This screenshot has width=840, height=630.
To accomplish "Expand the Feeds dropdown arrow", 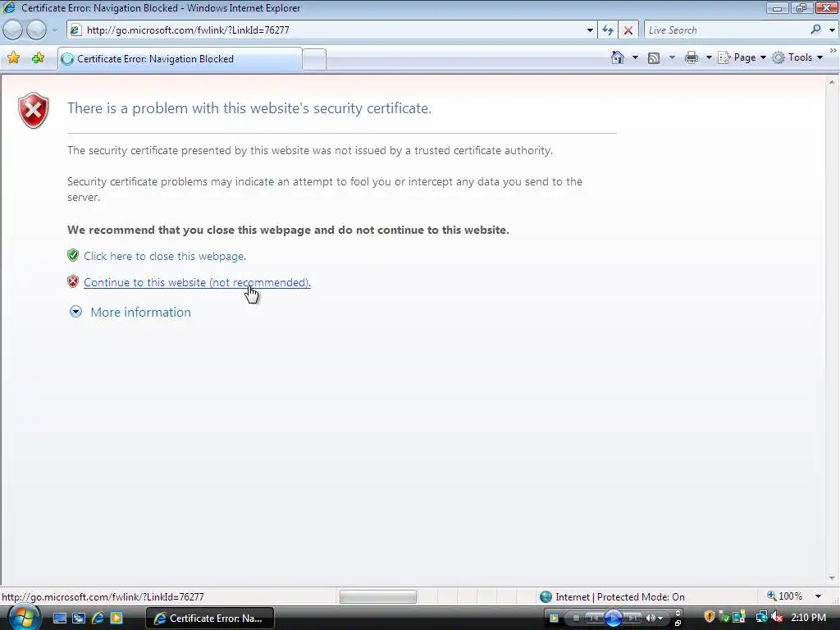I will click(672, 57).
